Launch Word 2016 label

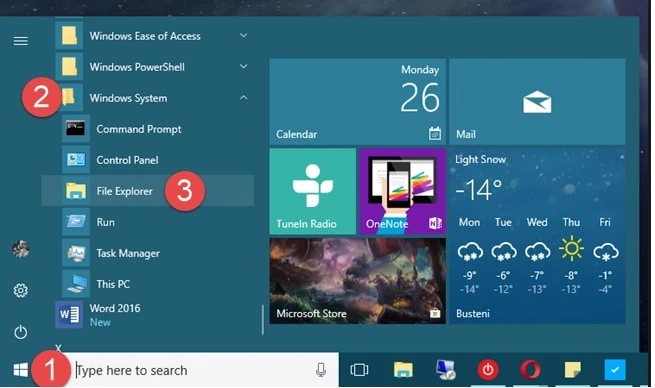[115, 308]
